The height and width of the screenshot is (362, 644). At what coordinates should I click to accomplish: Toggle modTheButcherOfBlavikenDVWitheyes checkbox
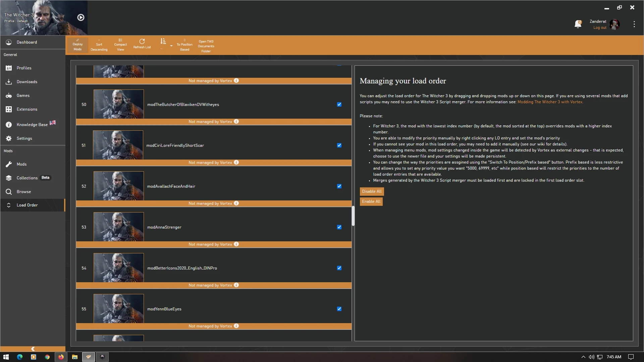339,105
